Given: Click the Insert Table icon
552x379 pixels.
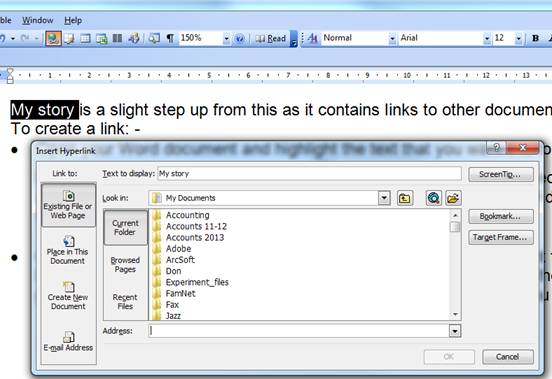Looking at the screenshot, I should (x=85, y=38).
